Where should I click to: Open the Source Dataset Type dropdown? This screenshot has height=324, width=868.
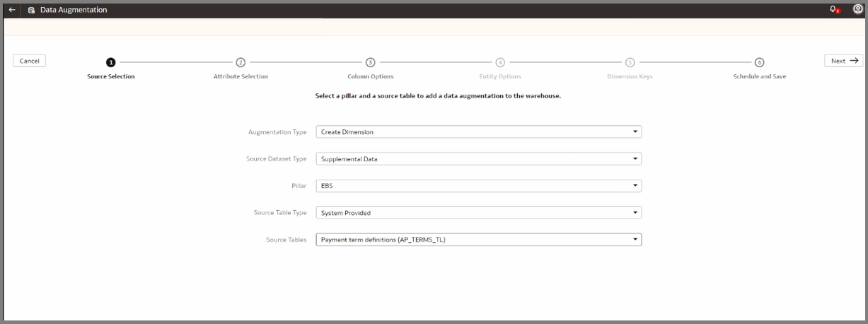pyautogui.click(x=478, y=158)
